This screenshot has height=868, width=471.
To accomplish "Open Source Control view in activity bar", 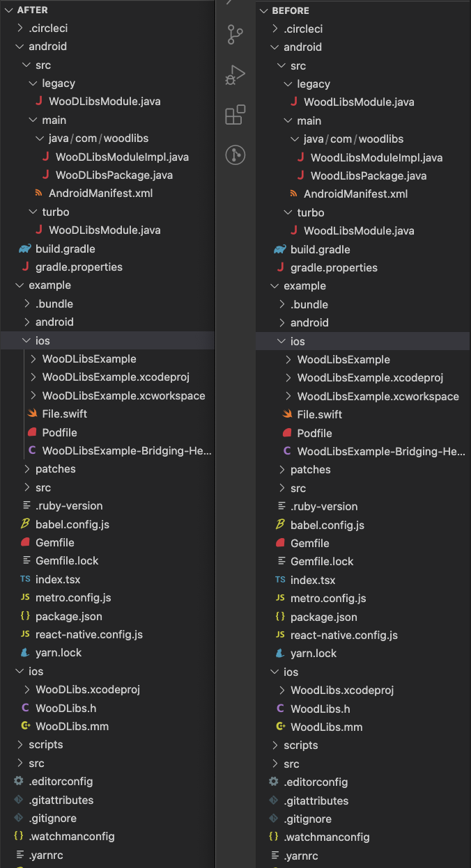I will coord(235,35).
